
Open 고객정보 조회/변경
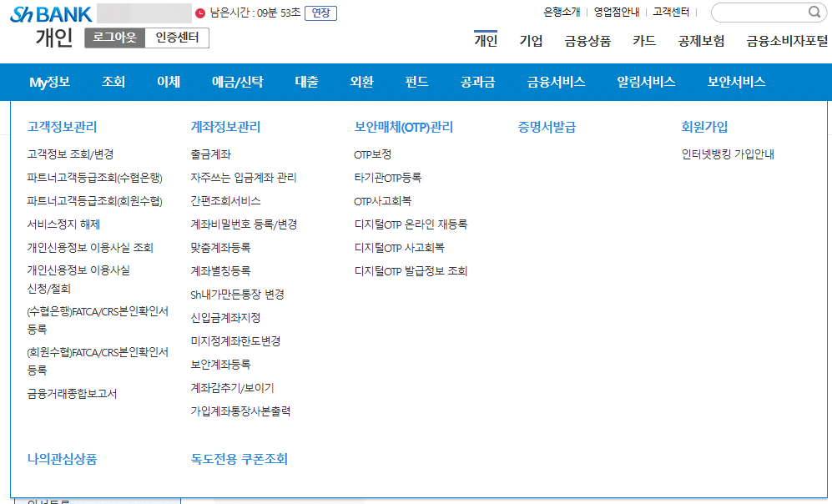tap(71, 154)
